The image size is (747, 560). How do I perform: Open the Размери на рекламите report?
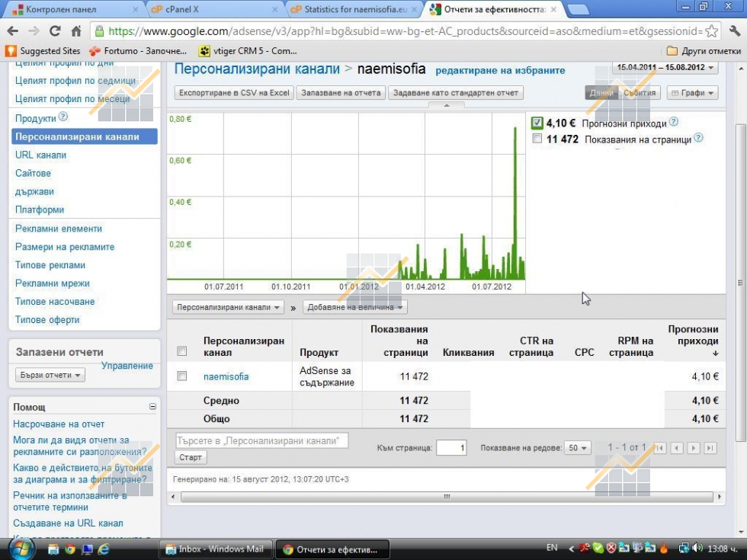coord(65,247)
